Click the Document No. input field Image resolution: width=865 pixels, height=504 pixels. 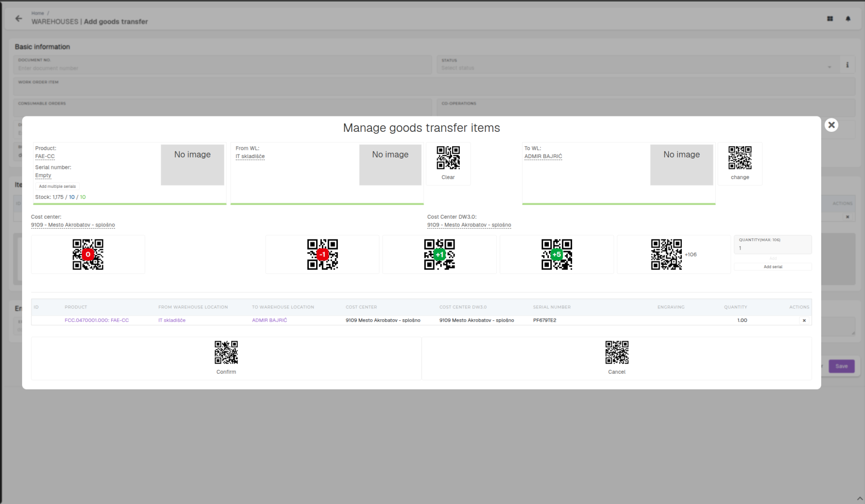tap(222, 64)
